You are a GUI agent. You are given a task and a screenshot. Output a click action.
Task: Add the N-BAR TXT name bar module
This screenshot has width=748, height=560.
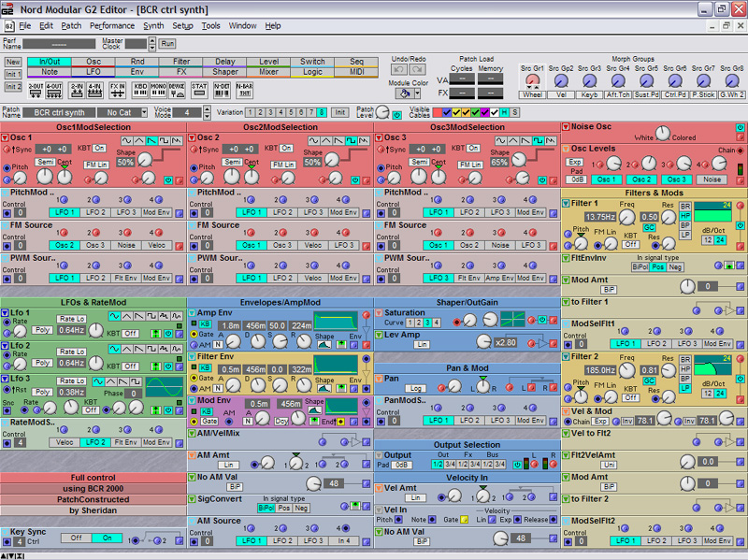click(x=244, y=90)
